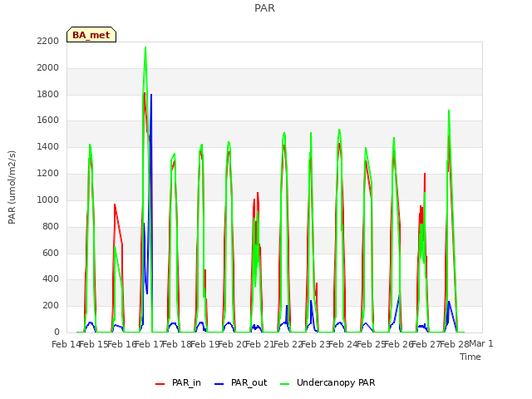Image resolution: width=532 pixels, height=399 pixels.
Task: Click the tallest green peak on Feb 16
Action: [x=145, y=47]
